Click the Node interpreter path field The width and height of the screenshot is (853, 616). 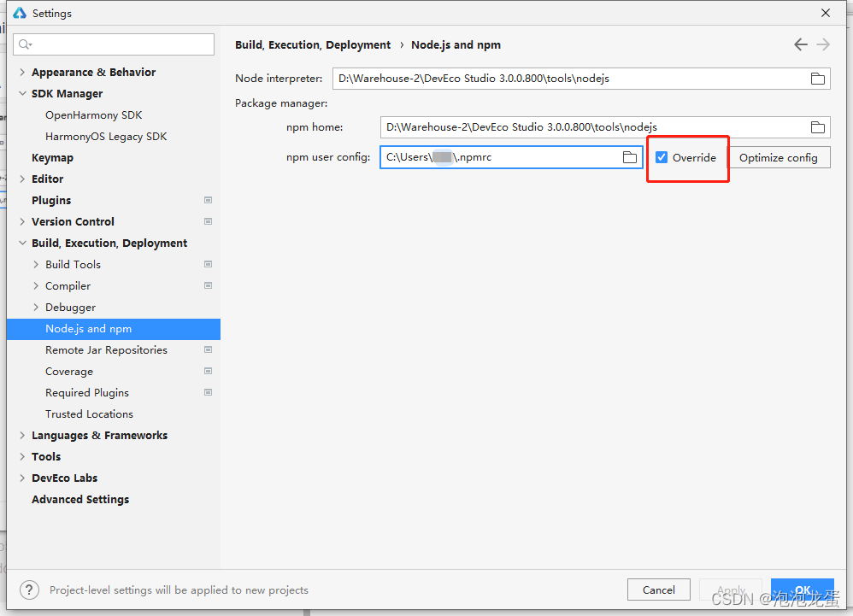pos(581,79)
